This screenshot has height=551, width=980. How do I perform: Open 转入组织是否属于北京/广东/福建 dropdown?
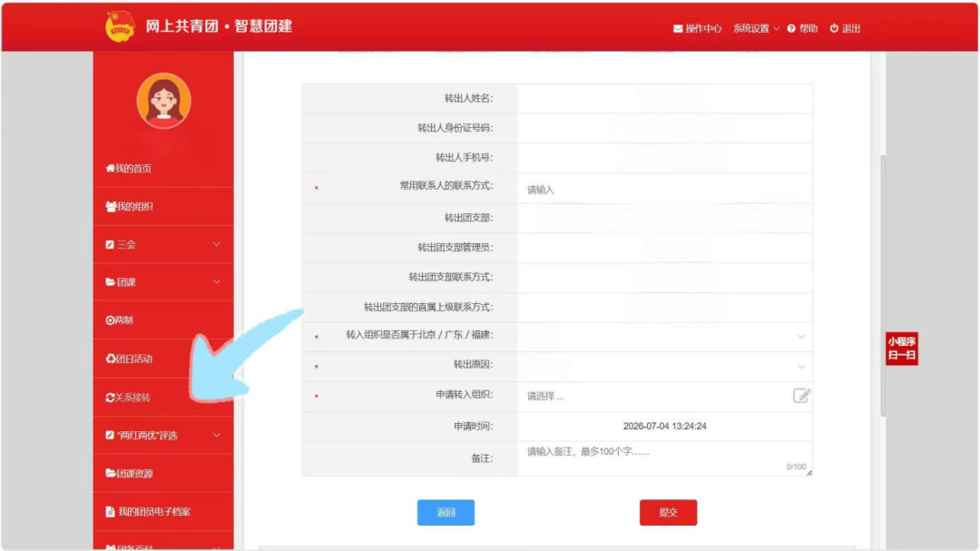664,337
